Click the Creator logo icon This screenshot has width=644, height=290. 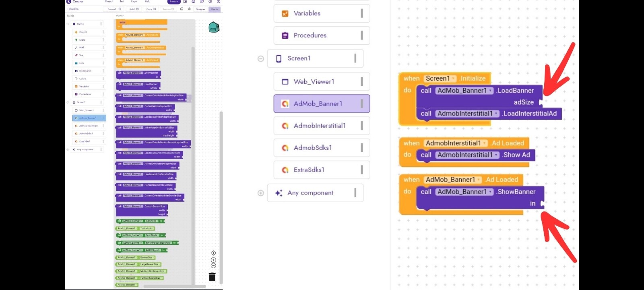pos(68,2)
